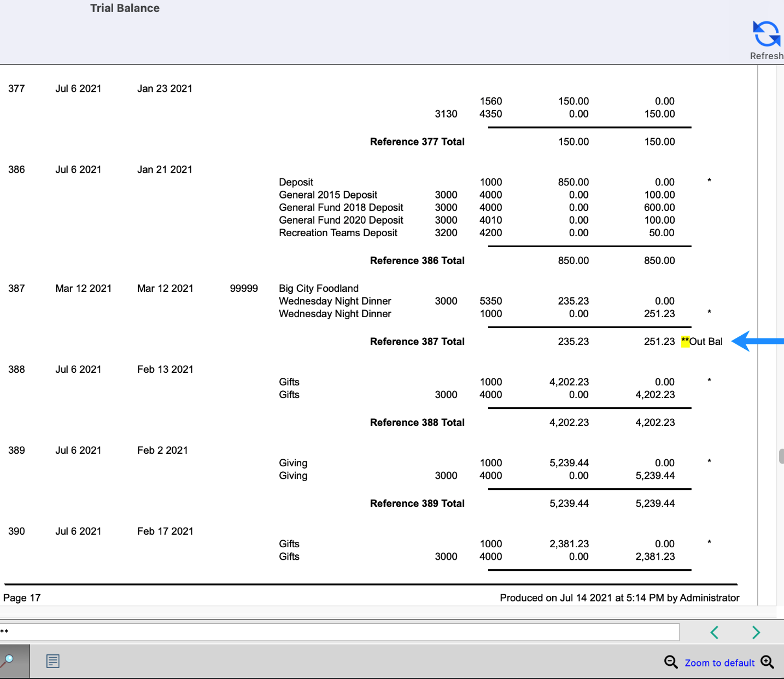Zoom out with the minus magnifier
Viewport: 784px width, 679px height.
[x=671, y=662]
